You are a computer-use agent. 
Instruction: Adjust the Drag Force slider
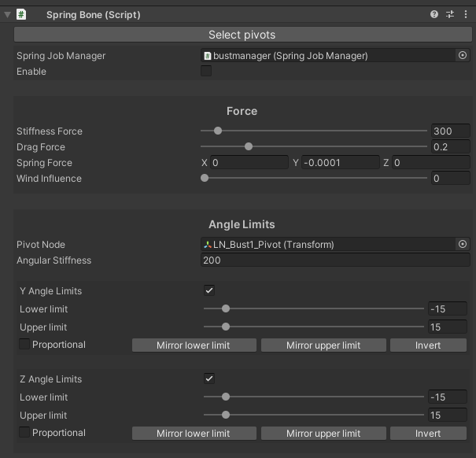pyautogui.click(x=314, y=146)
